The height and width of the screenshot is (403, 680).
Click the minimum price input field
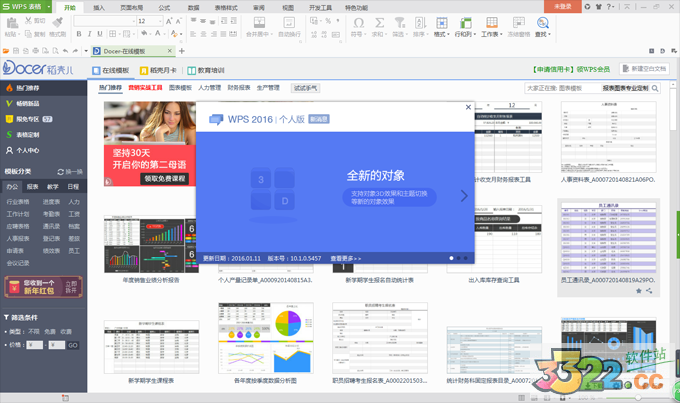pyautogui.click(x=35, y=345)
